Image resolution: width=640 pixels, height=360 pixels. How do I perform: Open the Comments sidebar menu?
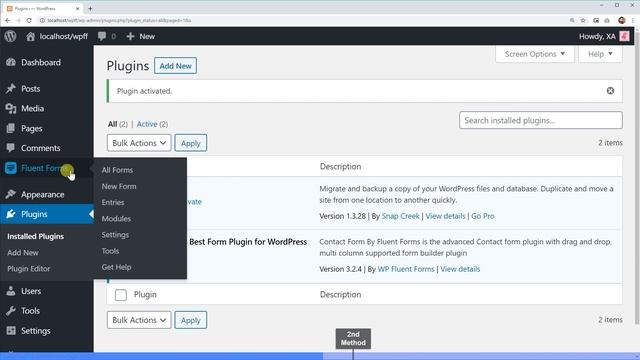(x=40, y=148)
